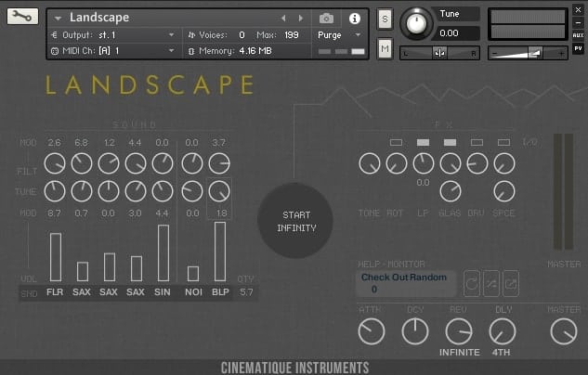Click the bottom MASTER volume knob
Screen dimensions: 588x375
[564, 331]
